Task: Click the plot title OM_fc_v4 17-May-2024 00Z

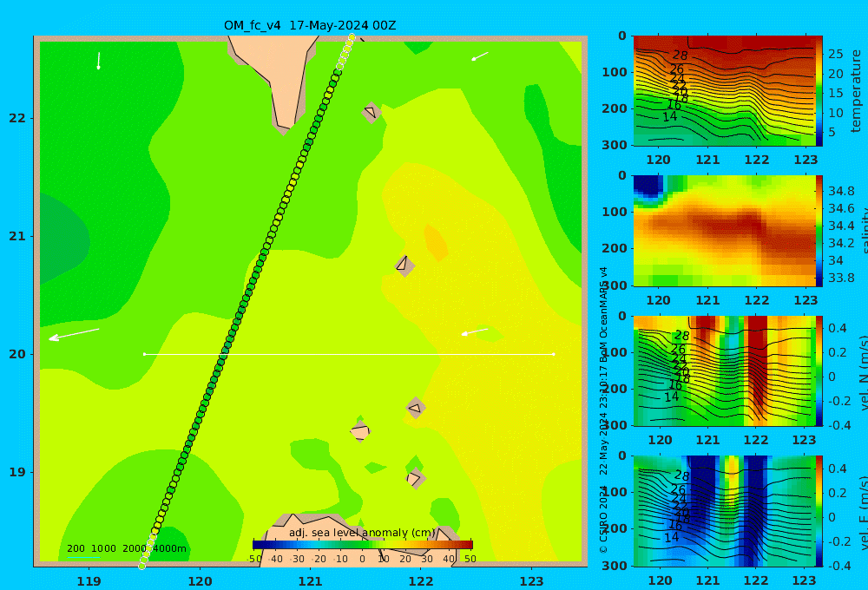Action: click(310, 25)
